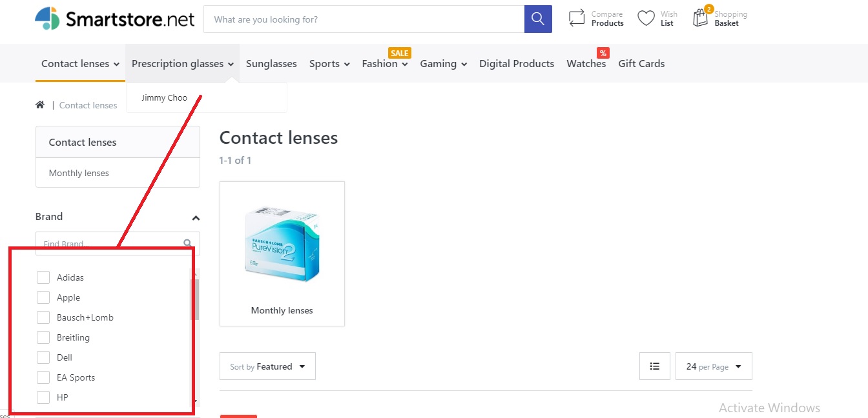Open the Monthly lenses category link
Image resolution: width=868 pixels, height=418 pixels.
[x=79, y=172]
